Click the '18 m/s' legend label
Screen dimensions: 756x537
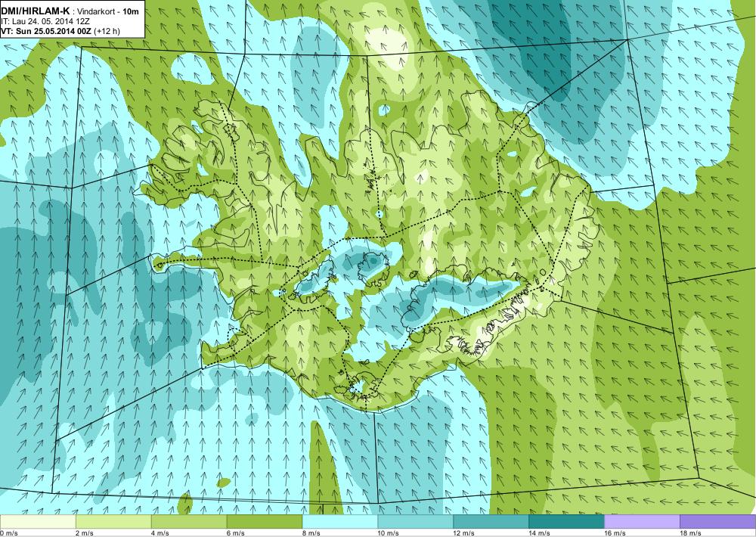pos(690,533)
